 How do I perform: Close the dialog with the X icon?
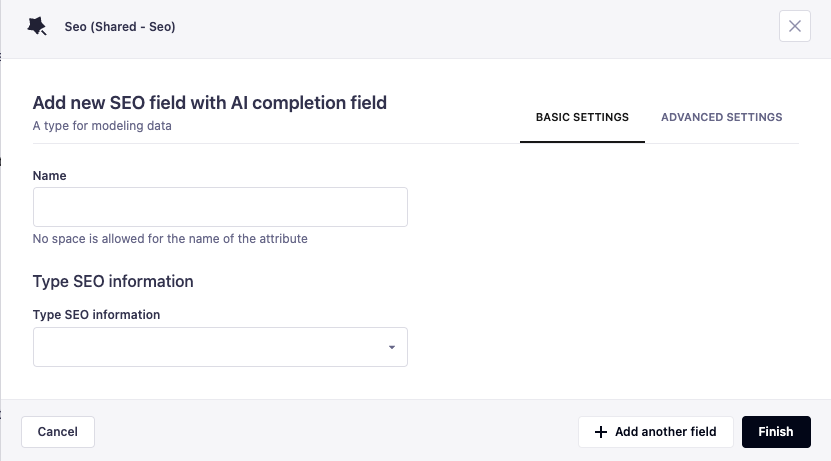795,27
